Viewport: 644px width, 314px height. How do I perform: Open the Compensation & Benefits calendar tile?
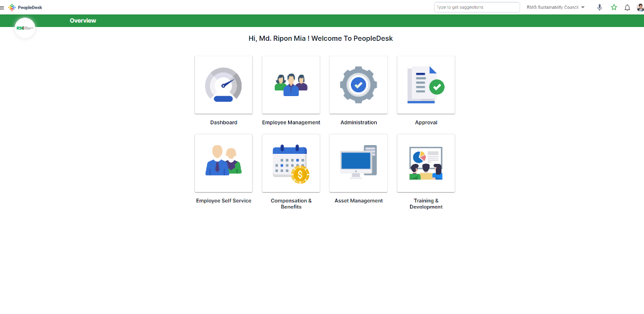click(291, 163)
